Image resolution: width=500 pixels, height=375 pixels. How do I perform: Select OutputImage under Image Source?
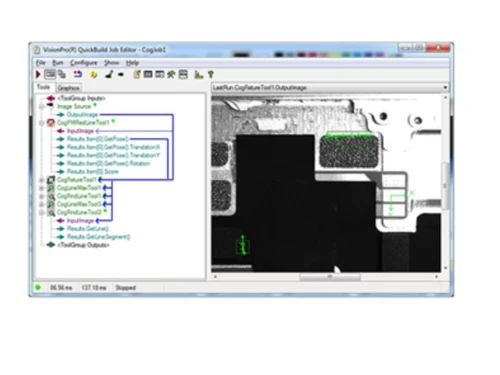pos(82,115)
